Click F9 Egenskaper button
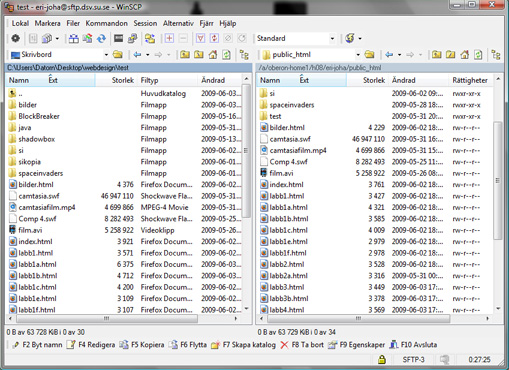The width and height of the screenshot is (509, 370). coord(356,345)
